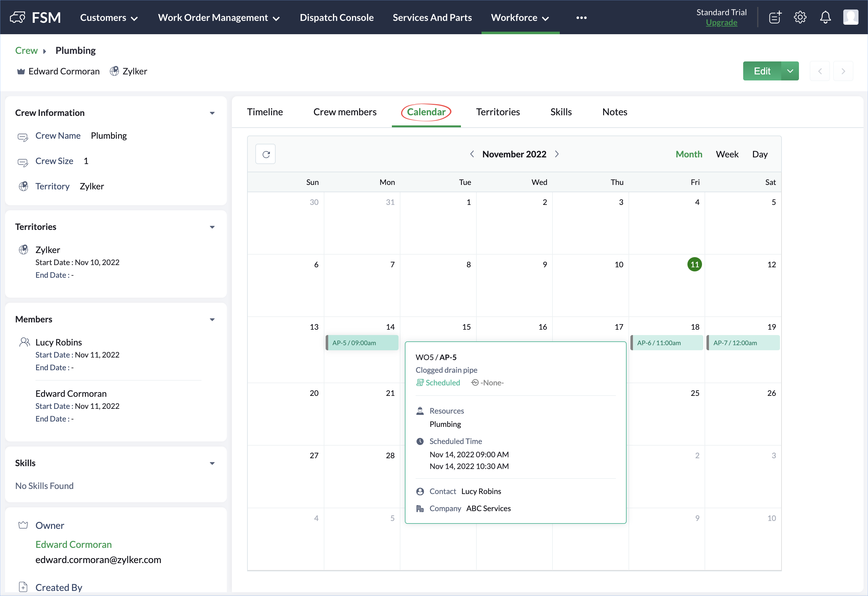Switch calendar to Day view
The height and width of the screenshot is (596, 868).
coord(759,154)
